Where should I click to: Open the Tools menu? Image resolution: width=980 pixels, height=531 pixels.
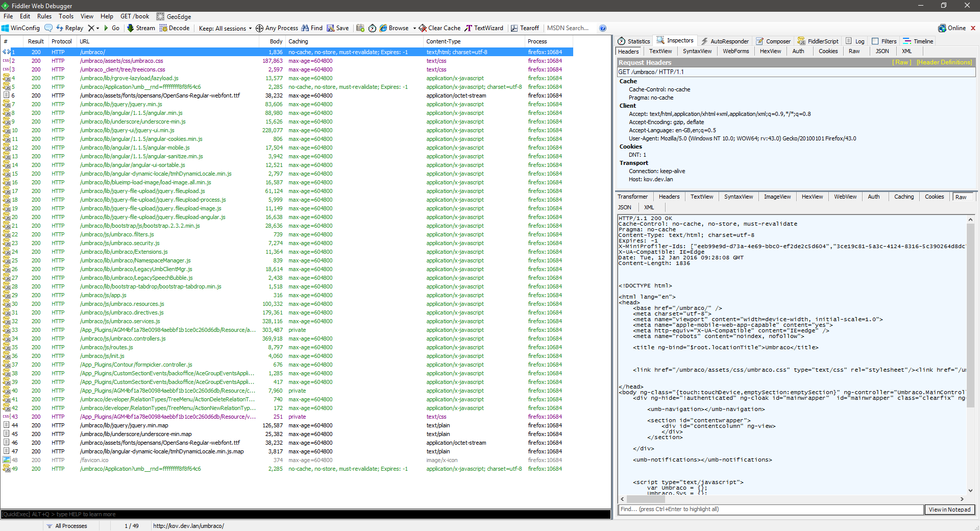pyautogui.click(x=66, y=16)
